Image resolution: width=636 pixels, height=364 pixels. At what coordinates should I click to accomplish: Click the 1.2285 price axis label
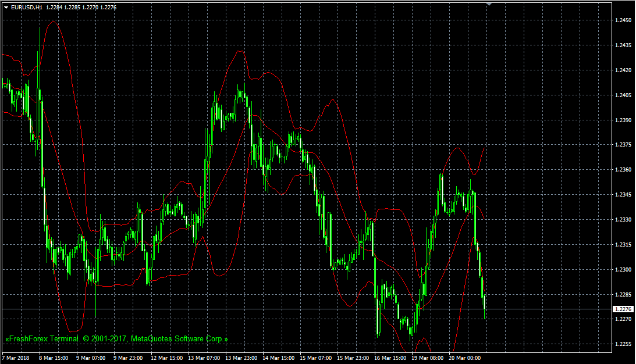point(623,295)
